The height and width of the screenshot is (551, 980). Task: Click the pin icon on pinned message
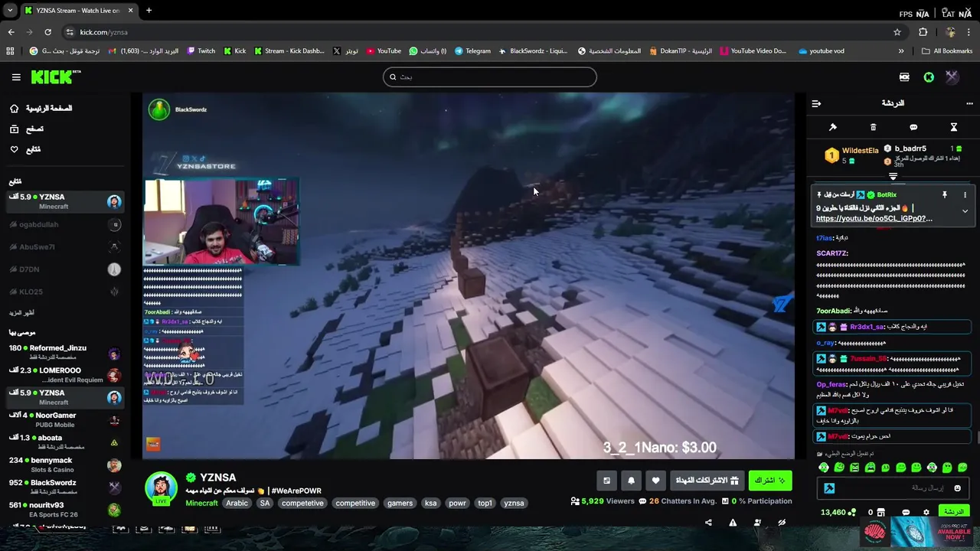pos(945,195)
